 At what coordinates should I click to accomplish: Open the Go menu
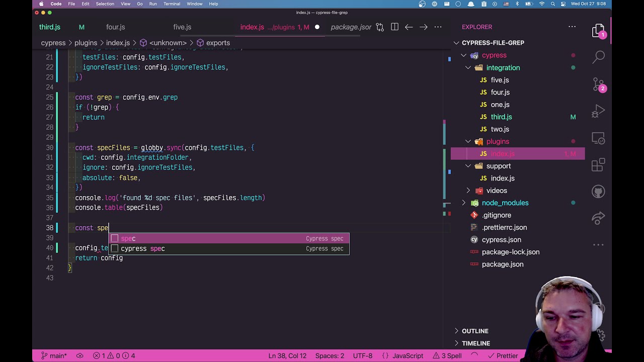pos(139,4)
